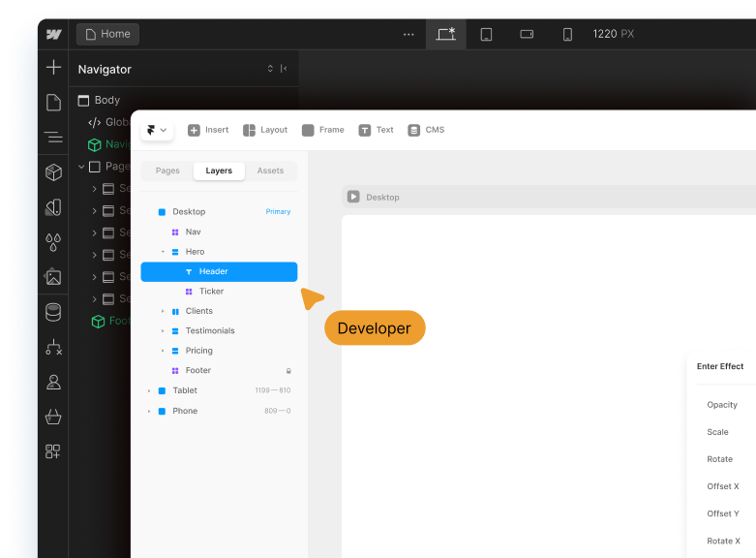Toggle the lock icon on Footer layer

point(288,371)
